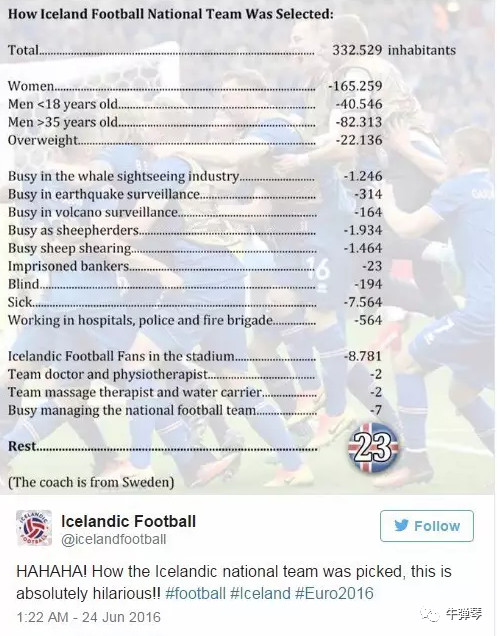Click the Follow button
The height and width of the screenshot is (636, 497).
(x=426, y=526)
